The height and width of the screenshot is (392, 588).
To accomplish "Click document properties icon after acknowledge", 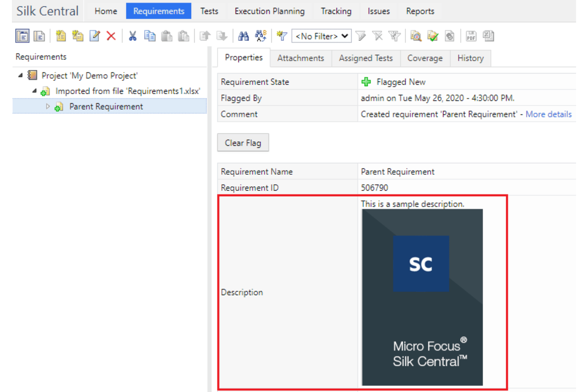I will [x=449, y=36].
